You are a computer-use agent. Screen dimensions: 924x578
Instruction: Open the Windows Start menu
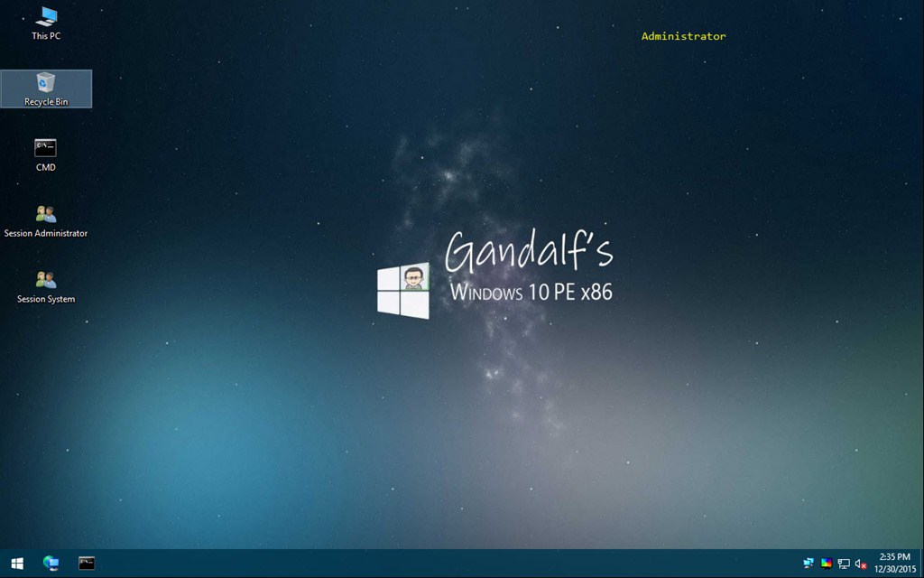click(x=17, y=564)
